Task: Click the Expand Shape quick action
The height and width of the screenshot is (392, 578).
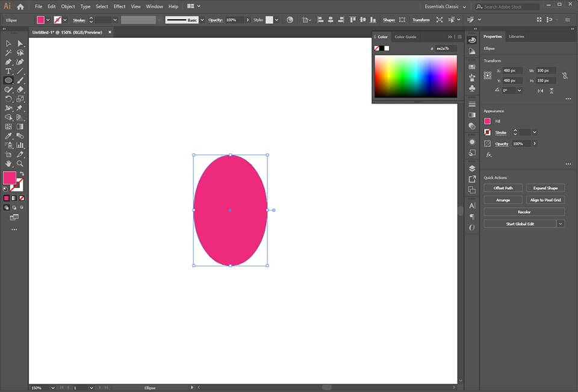Action: point(545,187)
